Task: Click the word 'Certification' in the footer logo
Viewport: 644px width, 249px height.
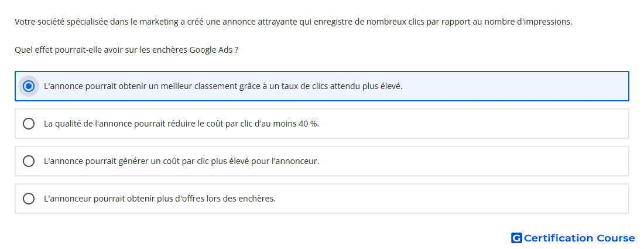Action: point(559,238)
